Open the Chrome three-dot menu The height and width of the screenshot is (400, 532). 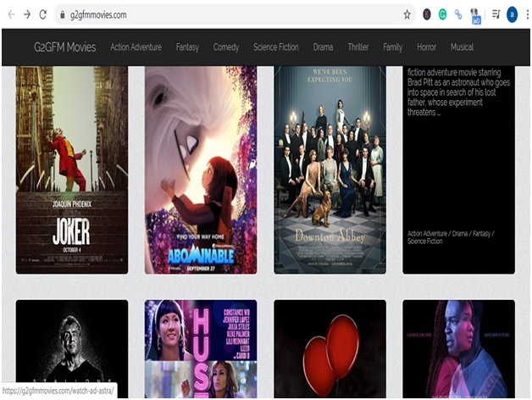click(527, 14)
